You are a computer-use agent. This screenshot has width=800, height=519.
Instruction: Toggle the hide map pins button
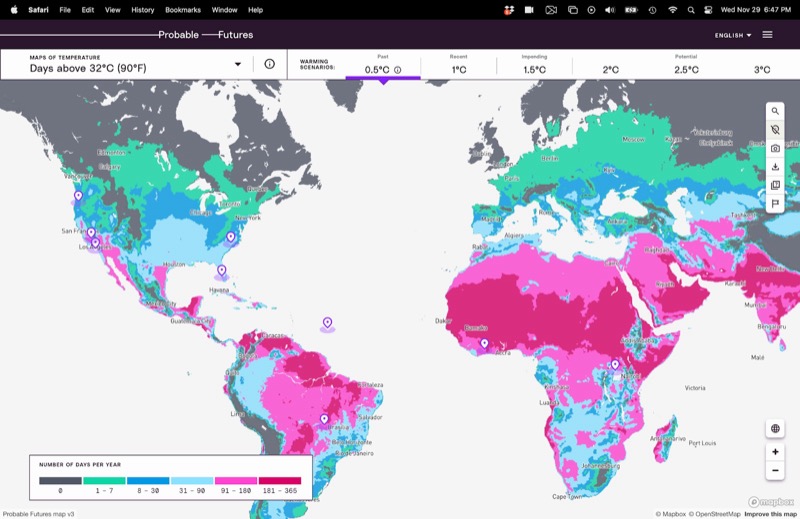pyautogui.click(x=775, y=130)
